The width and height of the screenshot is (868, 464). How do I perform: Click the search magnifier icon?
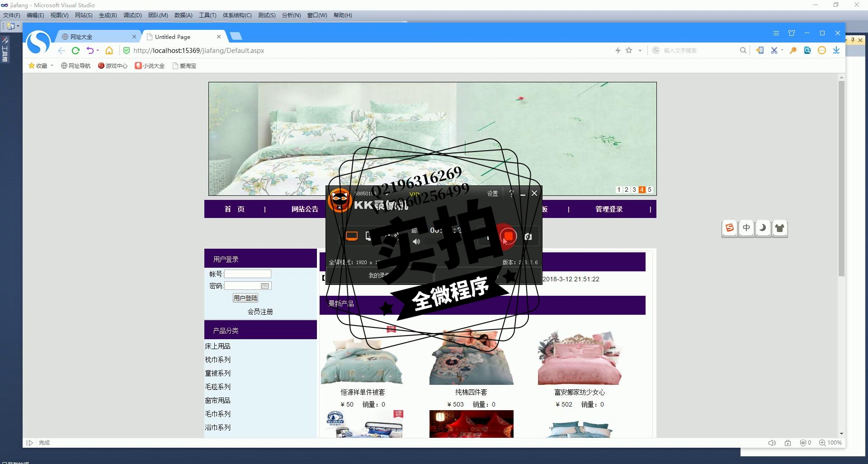743,50
